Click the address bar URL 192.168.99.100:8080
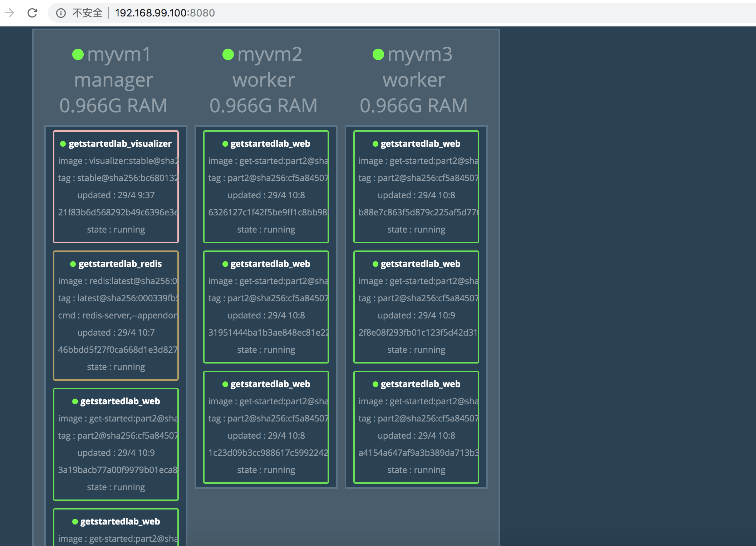Viewport: 756px width, 546px height. [x=165, y=13]
